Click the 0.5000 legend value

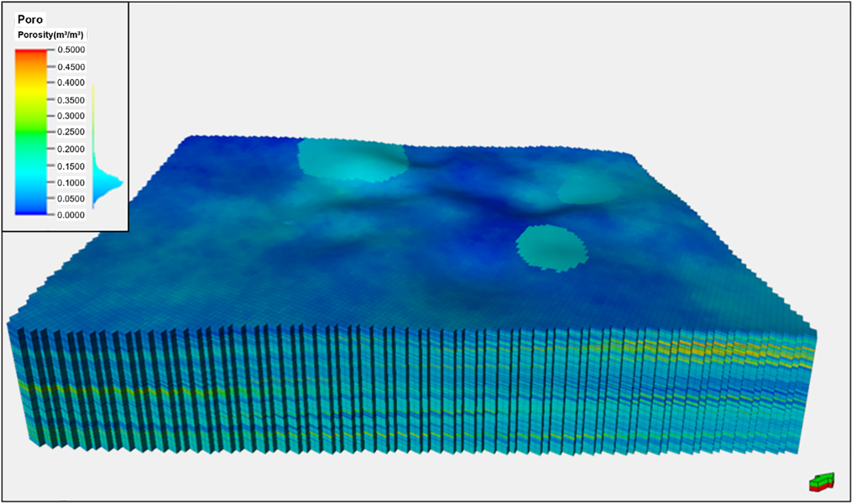pos(71,50)
